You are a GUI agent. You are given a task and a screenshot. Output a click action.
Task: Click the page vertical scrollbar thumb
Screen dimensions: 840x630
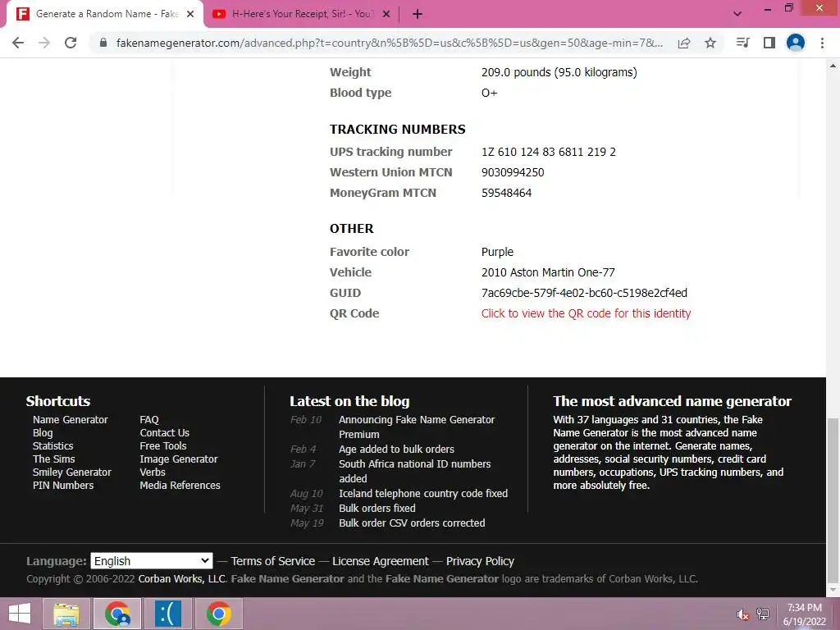pyautogui.click(x=833, y=500)
